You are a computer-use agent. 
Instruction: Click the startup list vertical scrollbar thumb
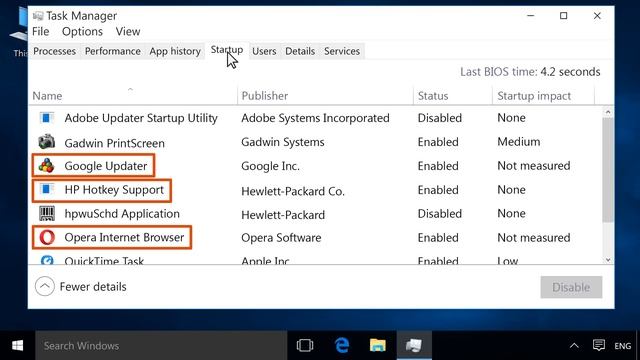pyautogui.click(x=608, y=170)
